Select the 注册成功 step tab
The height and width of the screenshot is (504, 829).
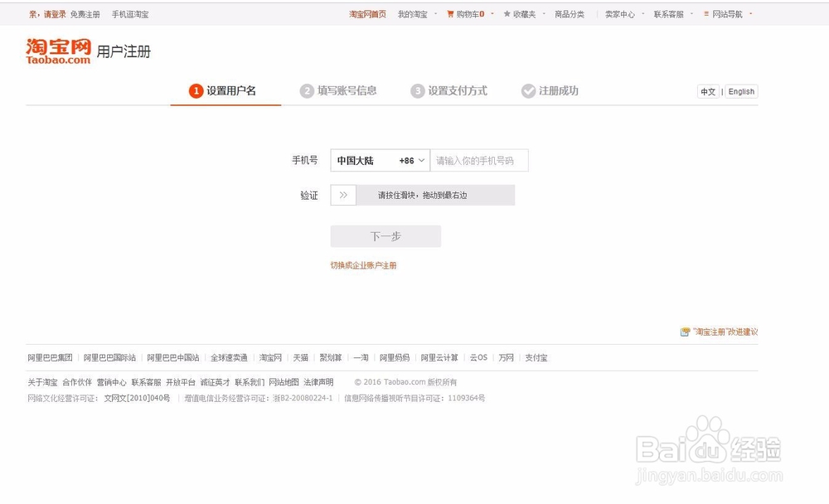(x=550, y=91)
